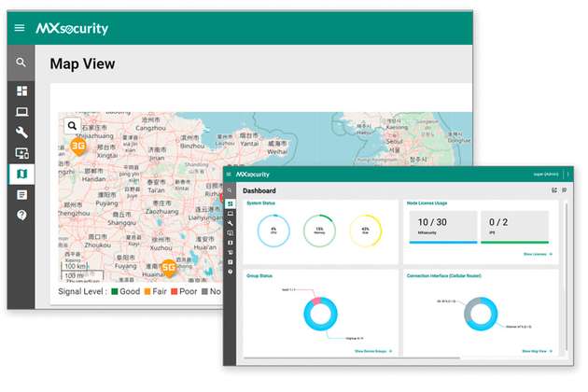
Task: Click the Dashboard page heading
Action: (x=259, y=190)
